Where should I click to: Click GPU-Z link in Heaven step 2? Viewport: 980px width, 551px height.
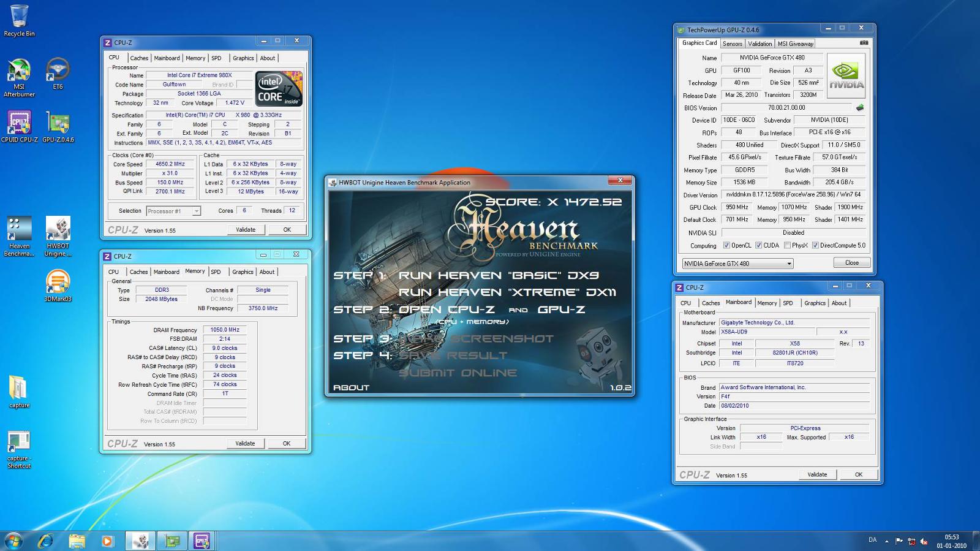pos(561,310)
